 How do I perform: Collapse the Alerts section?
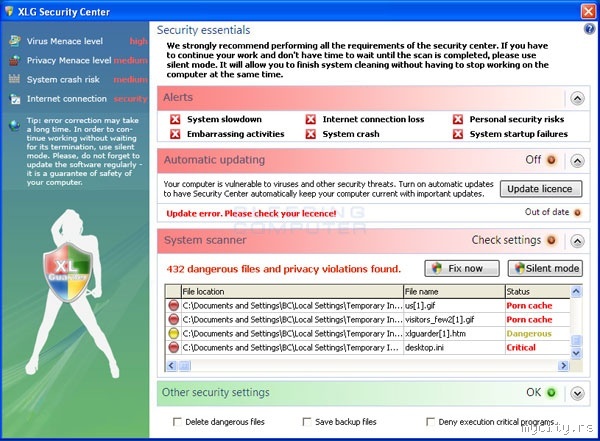click(577, 99)
